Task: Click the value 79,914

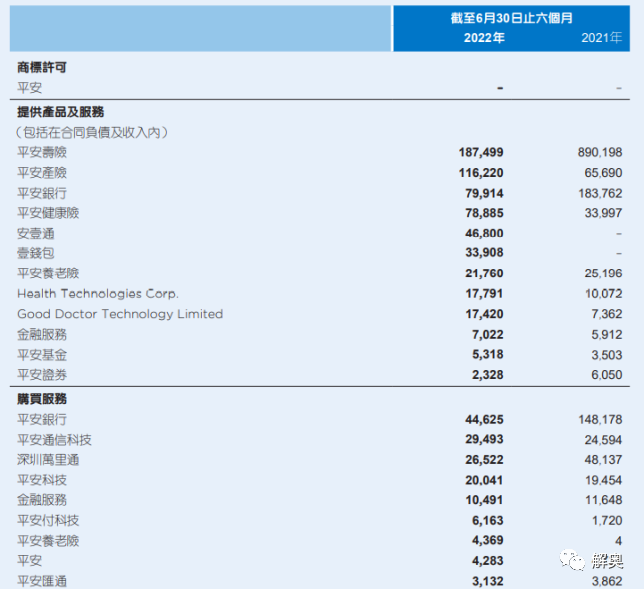Action: 484,193
